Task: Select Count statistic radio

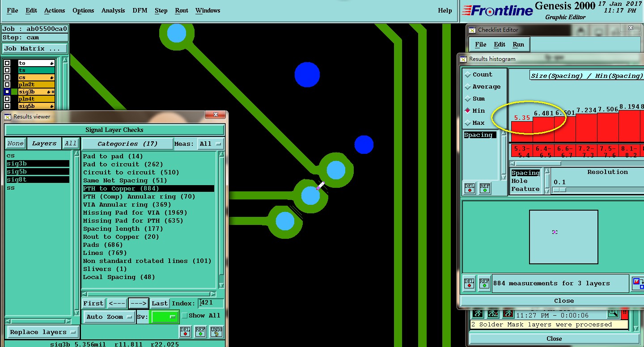Action: 468,75
